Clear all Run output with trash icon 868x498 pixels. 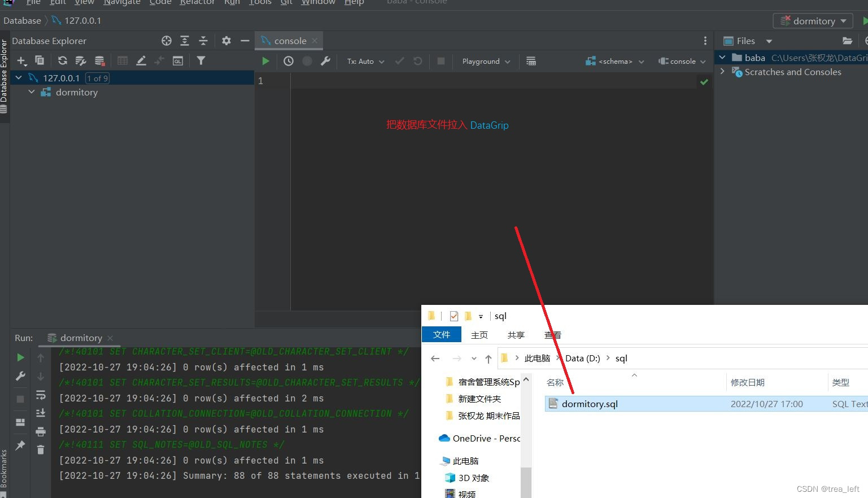click(41, 449)
